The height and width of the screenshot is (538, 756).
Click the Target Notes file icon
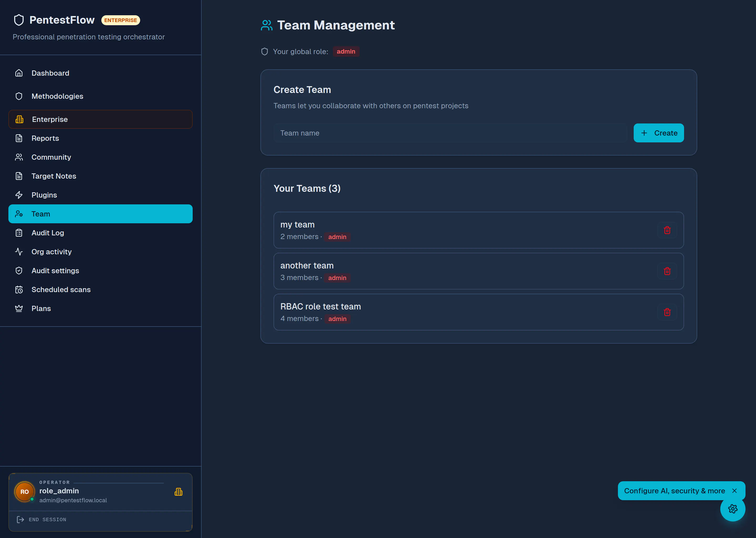(19, 176)
